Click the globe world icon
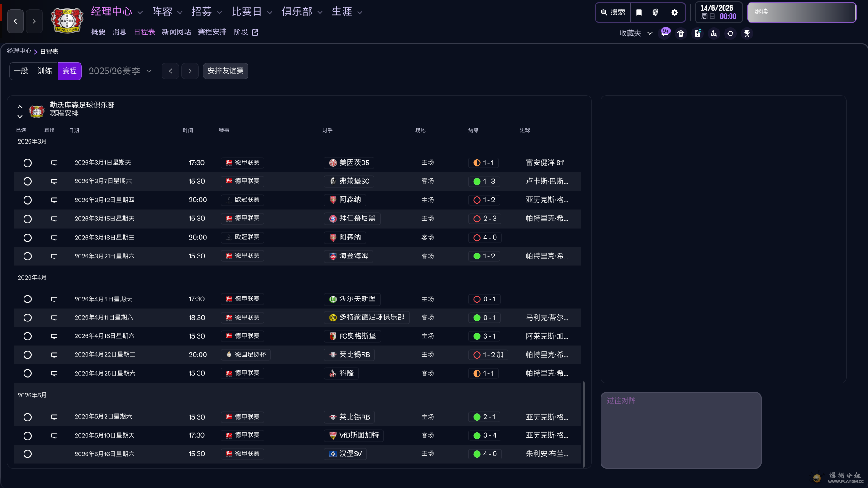 [x=655, y=12]
